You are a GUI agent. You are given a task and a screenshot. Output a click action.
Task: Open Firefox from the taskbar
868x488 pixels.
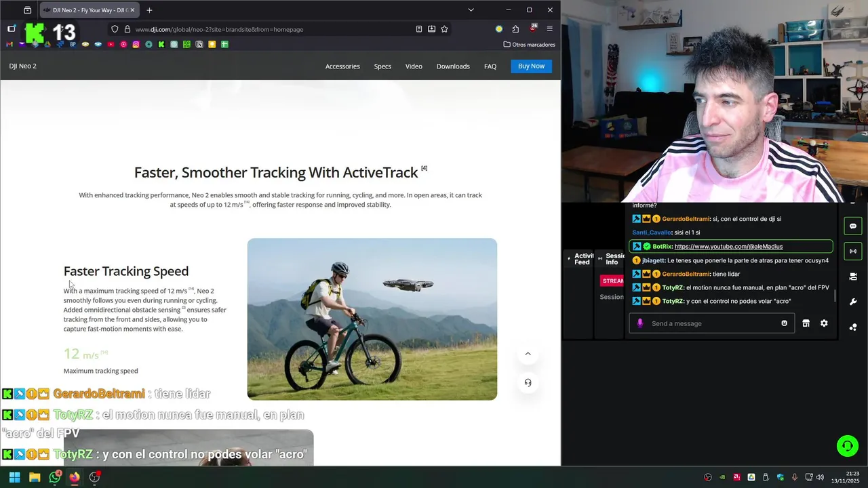pos(75,477)
